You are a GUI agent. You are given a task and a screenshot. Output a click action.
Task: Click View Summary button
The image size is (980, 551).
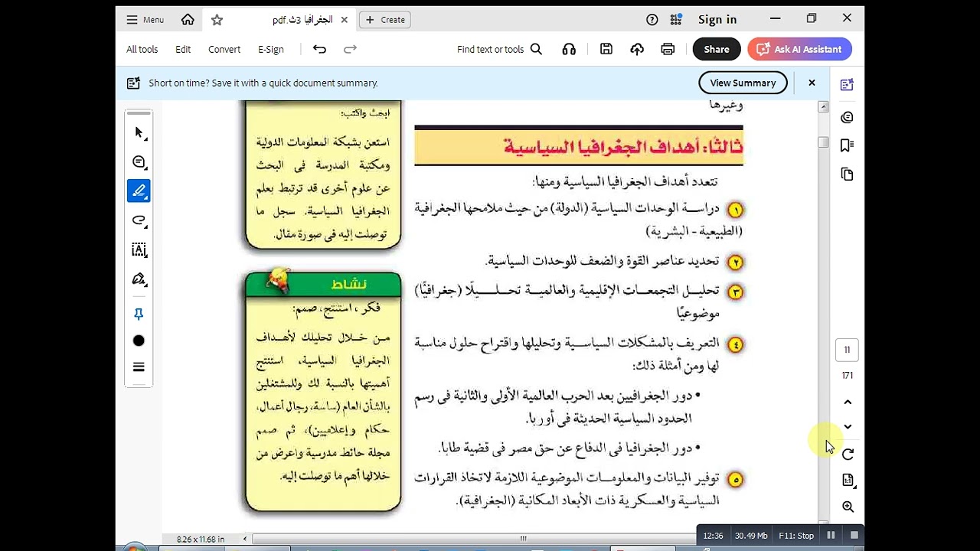[x=743, y=83]
